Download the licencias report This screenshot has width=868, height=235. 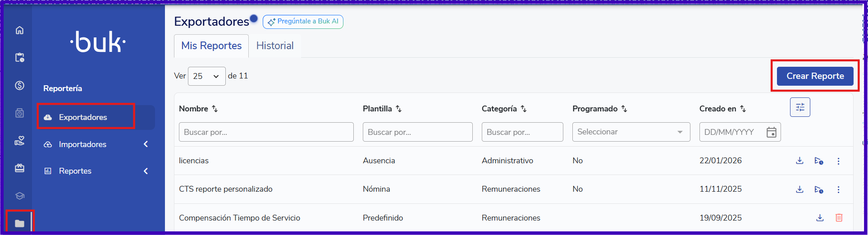[x=799, y=161]
